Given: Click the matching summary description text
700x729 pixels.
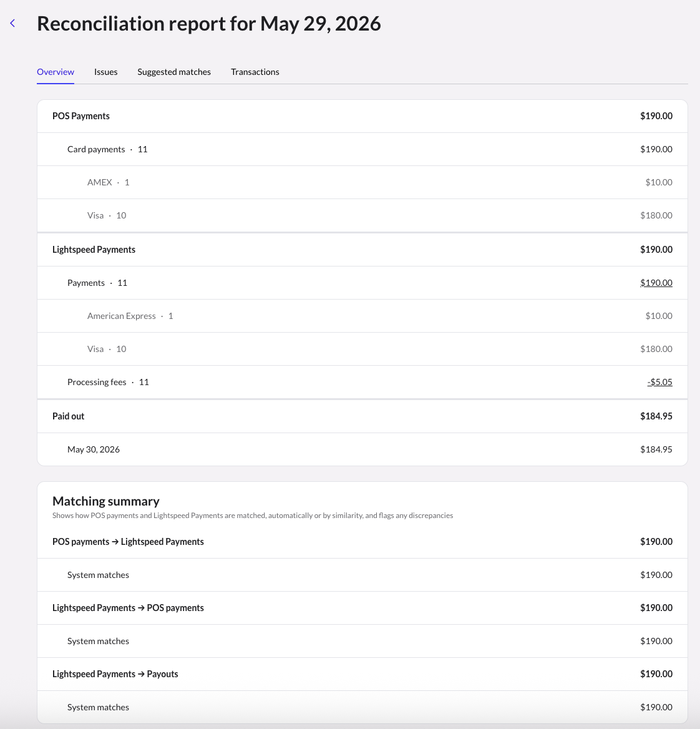Looking at the screenshot, I should click(253, 515).
